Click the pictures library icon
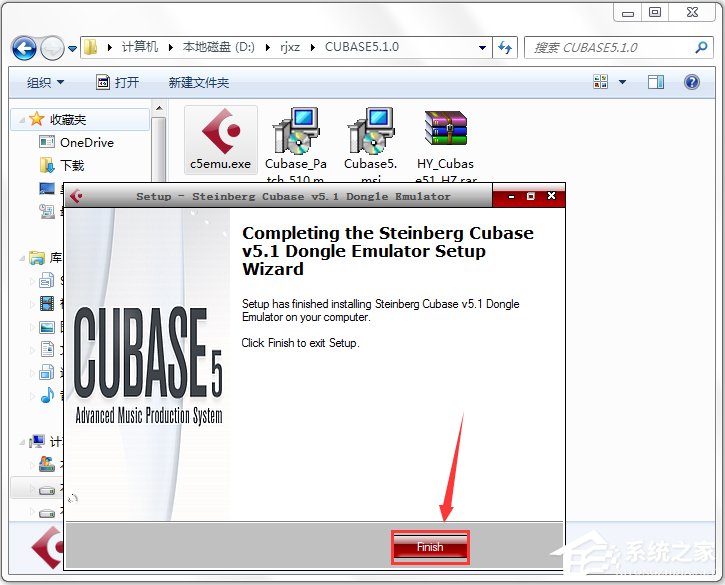This screenshot has height=585, width=725. pyautogui.click(x=47, y=327)
